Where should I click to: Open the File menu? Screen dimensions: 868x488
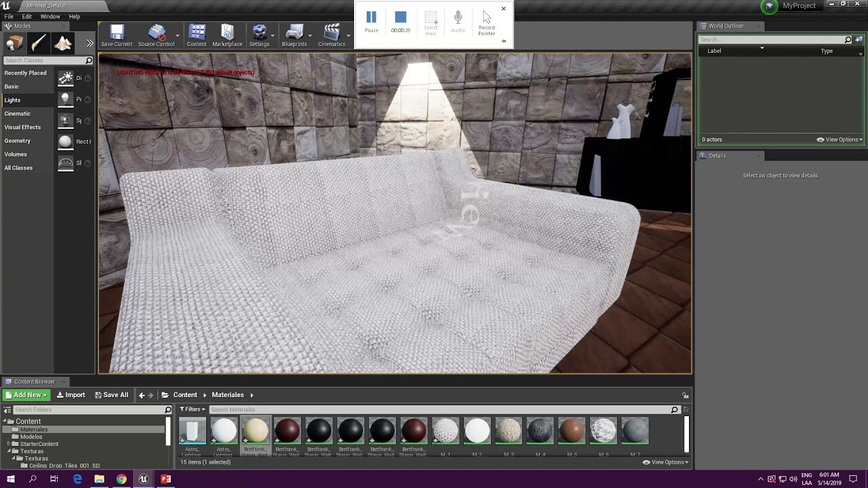click(9, 16)
